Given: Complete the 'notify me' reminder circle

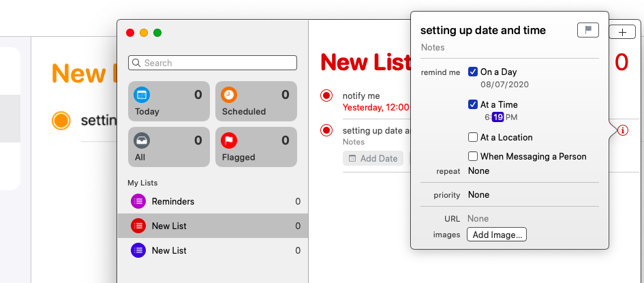Looking at the screenshot, I should [326, 96].
